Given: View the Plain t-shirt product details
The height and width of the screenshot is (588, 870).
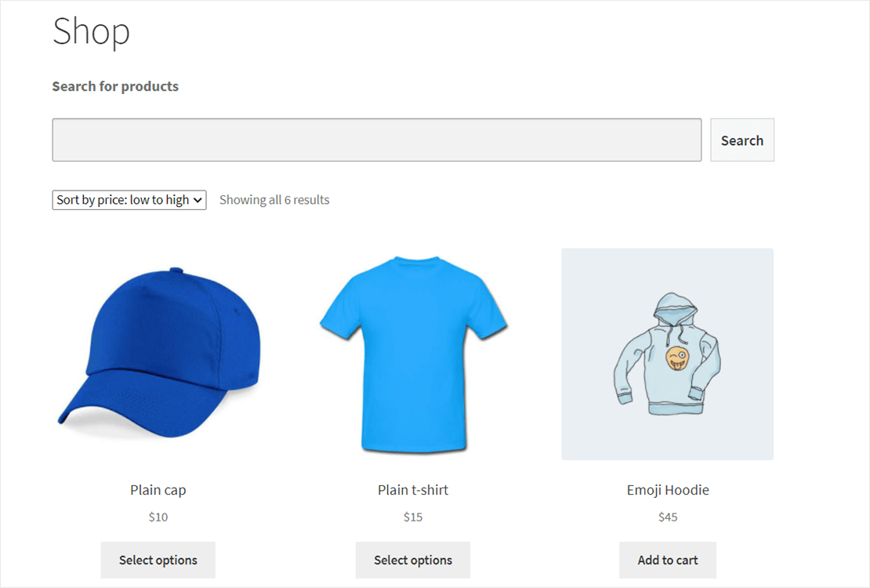Looking at the screenshot, I should (x=412, y=489).
